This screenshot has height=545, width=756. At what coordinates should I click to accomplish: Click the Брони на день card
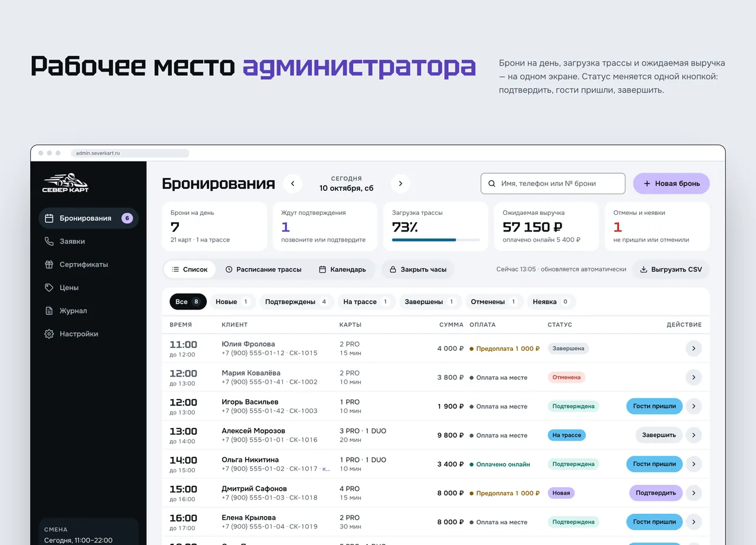click(214, 227)
